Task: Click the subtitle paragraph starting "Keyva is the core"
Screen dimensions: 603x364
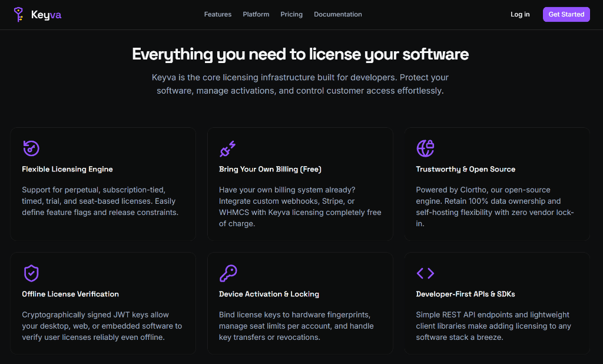Action: [x=300, y=84]
